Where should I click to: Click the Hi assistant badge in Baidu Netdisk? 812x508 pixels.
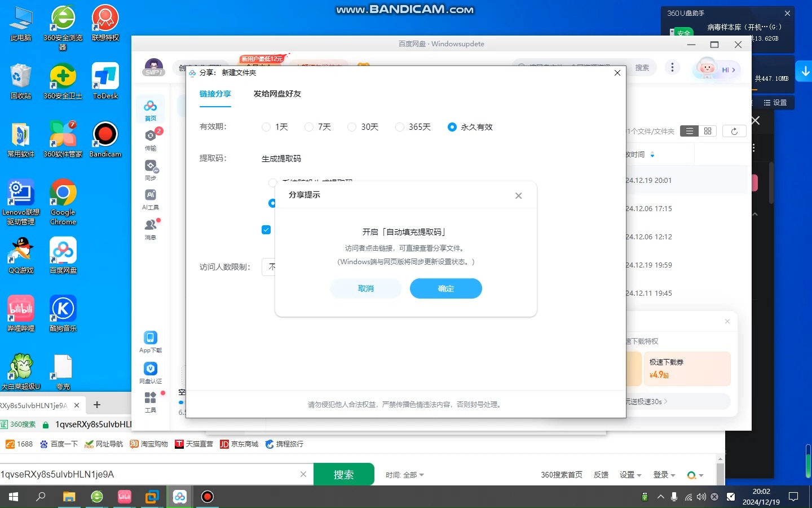click(x=717, y=69)
